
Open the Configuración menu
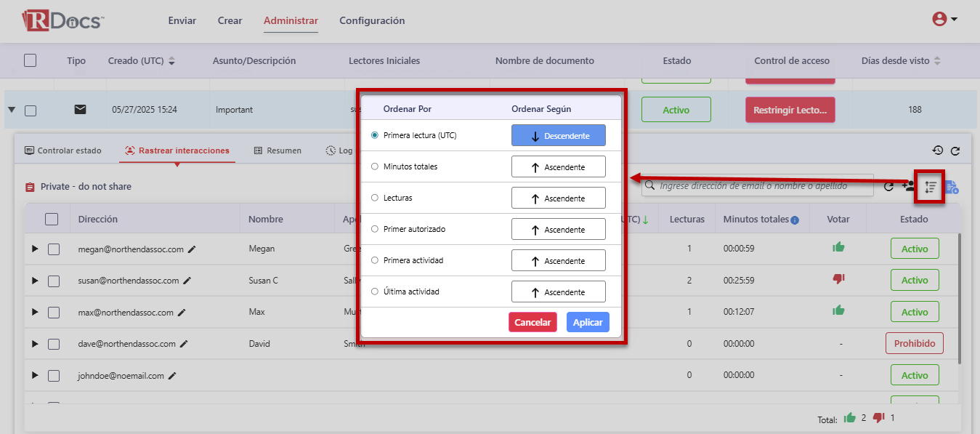point(372,20)
